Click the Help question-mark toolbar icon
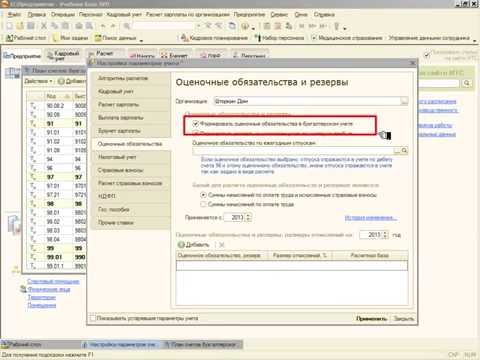This screenshot has width=480, height=360. [x=245, y=26]
